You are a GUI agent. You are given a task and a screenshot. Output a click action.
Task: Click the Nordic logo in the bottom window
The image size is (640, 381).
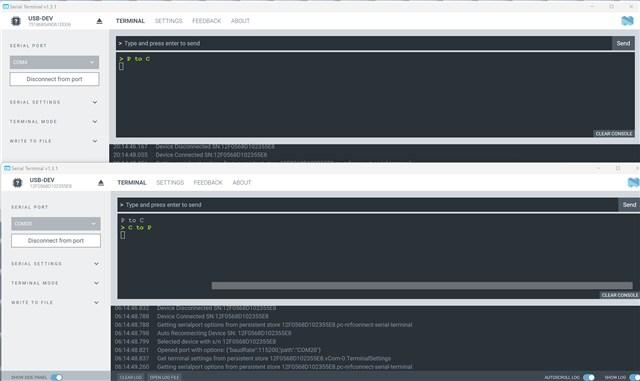633,183
